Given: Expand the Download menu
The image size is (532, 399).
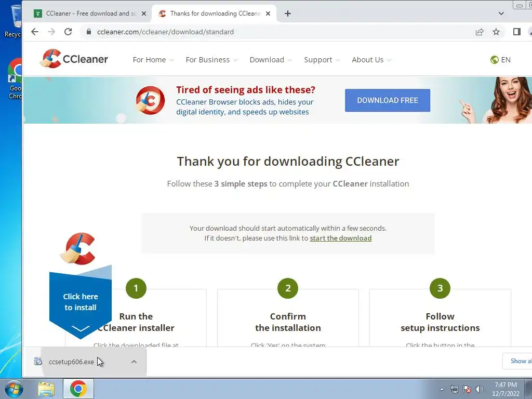Looking at the screenshot, I should 270,60.
